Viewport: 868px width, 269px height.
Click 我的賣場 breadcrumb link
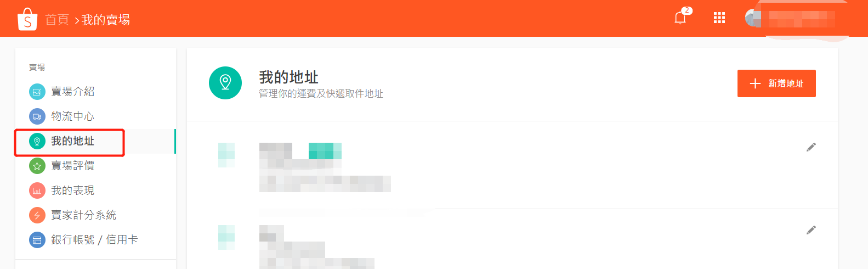coord(106,20)
